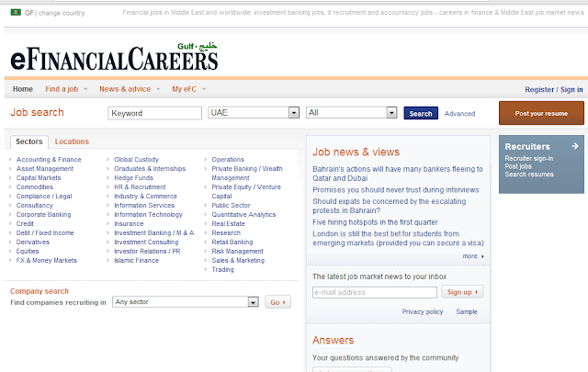Open Capital Markets sector
588x372 pixels.
39,178
